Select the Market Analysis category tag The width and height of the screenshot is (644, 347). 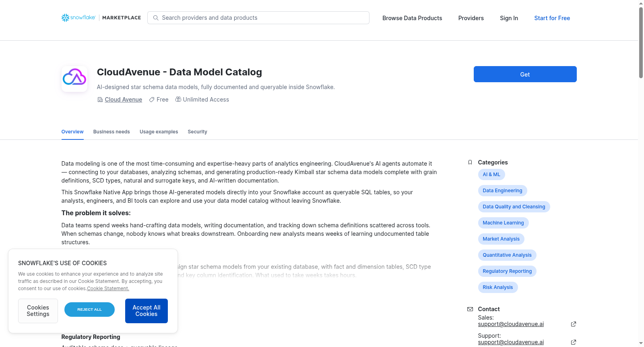click(x=501, y=239)
